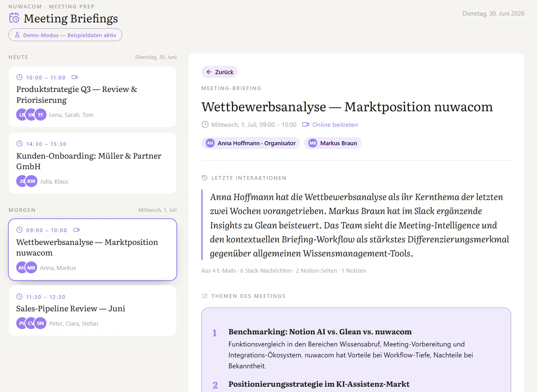537x392 pixels.
Task: Select Wettbewerbsanalyse — Marktposition nuwacom in sidebar
Action: (x=93, y=250)
